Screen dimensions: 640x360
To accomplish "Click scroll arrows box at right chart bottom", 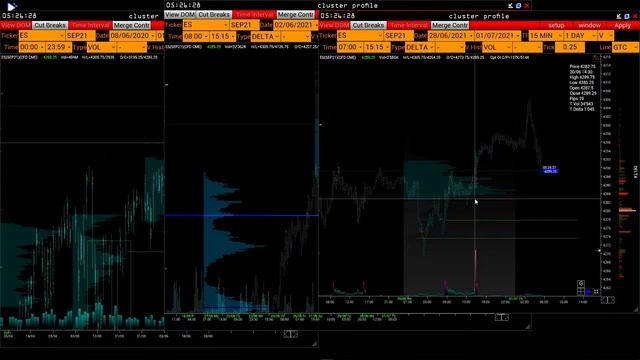I will click(x=608, y=300).
